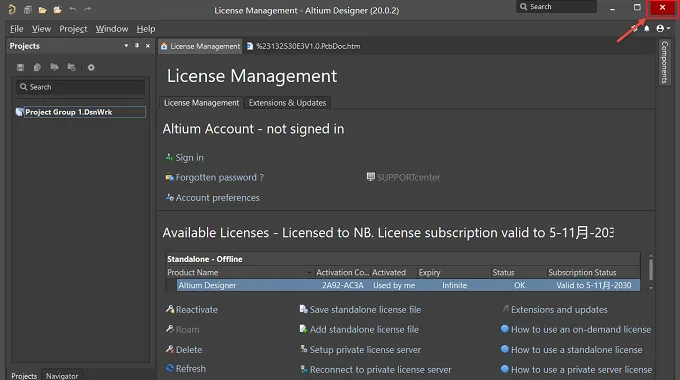
Task: Click the Open document folder icon
Action: point(42,10)
